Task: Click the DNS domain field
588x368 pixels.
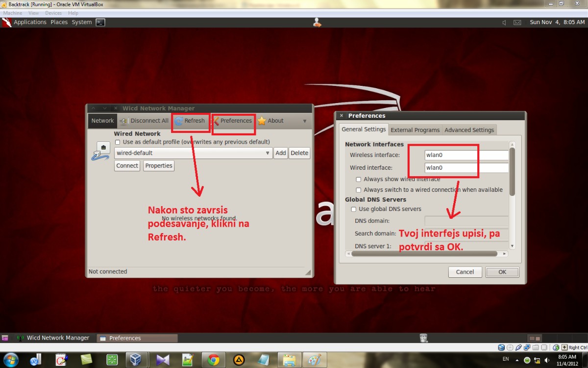Action: tap(466, 221)
